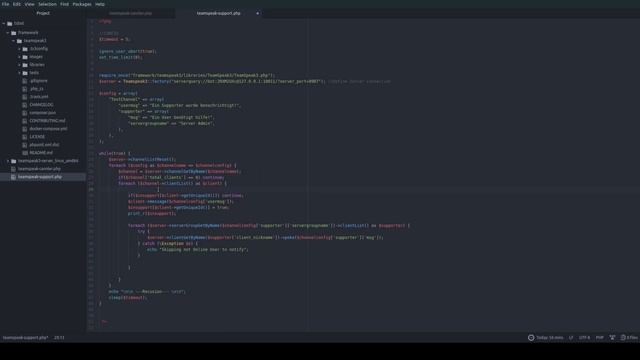Select the Project panel tab

coord(43,13)
